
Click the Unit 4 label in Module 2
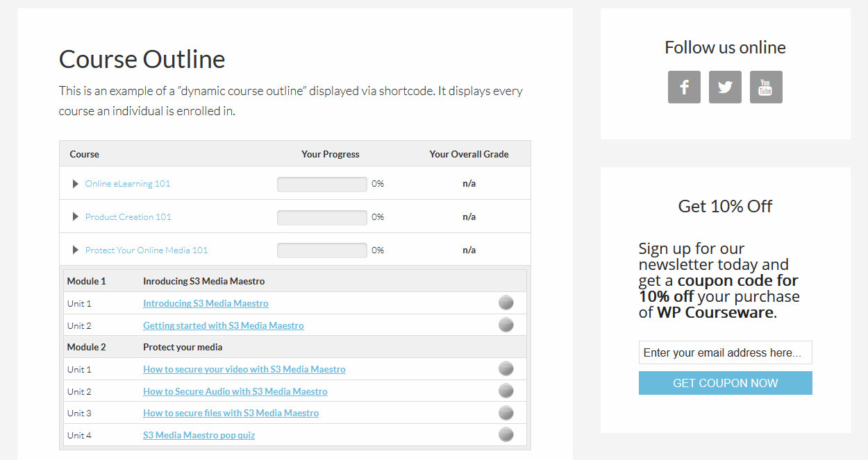pos(79,435)
